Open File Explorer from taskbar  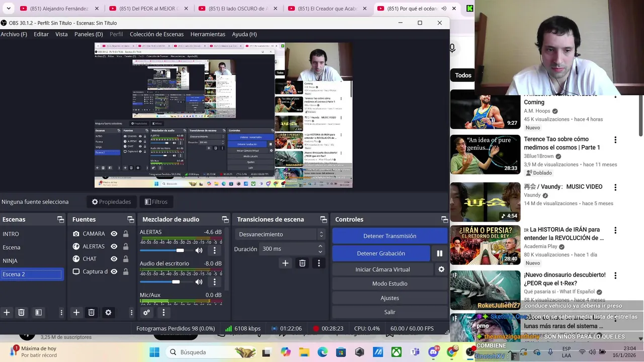click(304, 352)
